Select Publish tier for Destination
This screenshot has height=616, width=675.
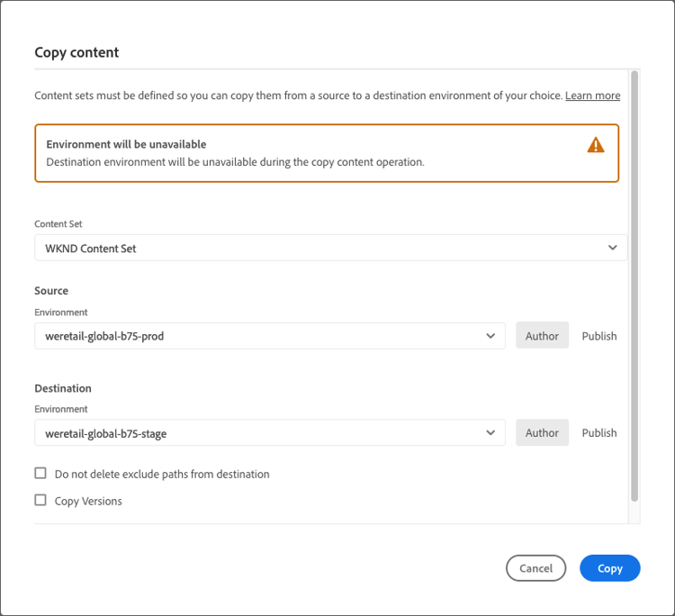tap(599, 433)
